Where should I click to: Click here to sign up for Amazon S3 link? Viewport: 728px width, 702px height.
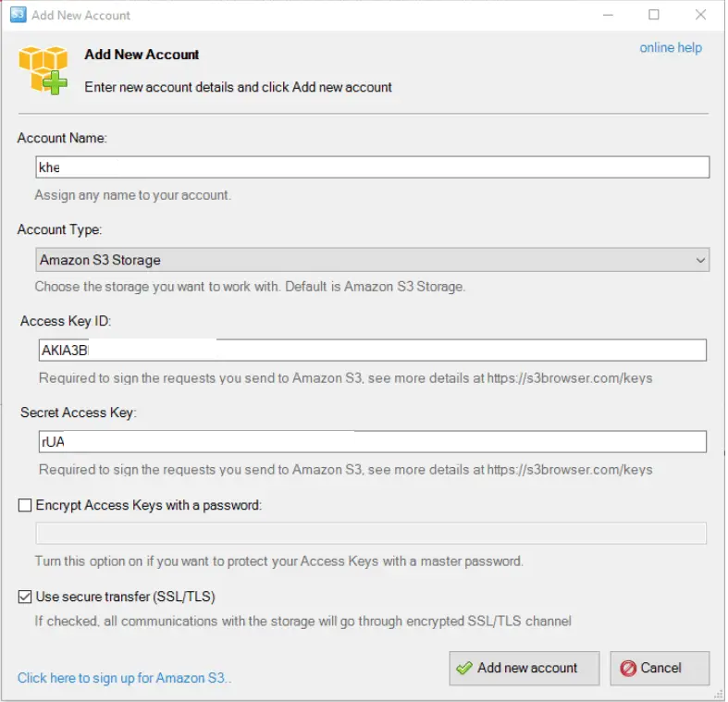point(125,679)
